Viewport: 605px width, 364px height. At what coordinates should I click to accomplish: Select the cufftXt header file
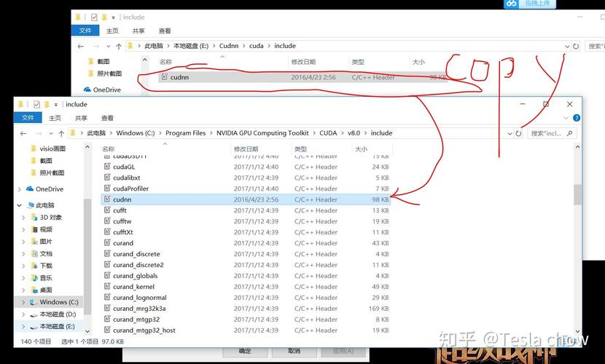(x=246, y=232)
